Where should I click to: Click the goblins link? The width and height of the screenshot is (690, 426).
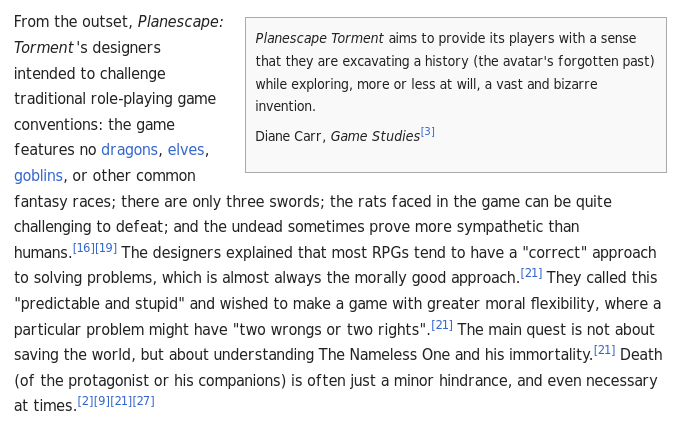point(38,176)
